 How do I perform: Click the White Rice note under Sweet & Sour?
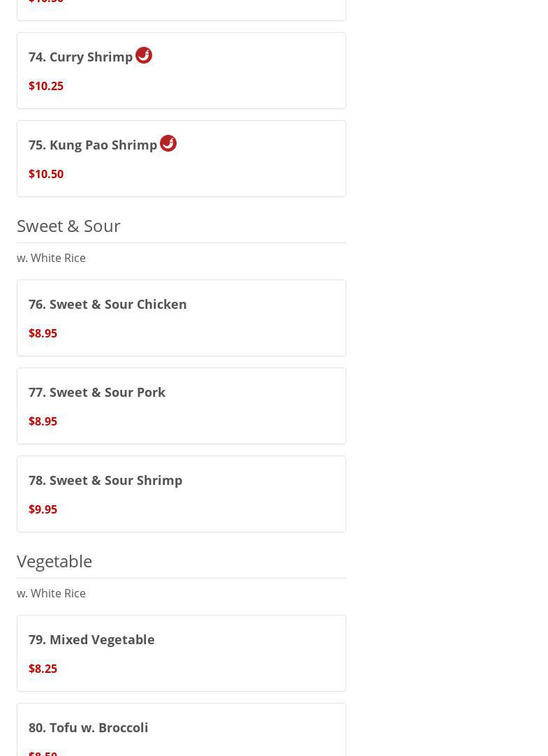pos(52,258)
